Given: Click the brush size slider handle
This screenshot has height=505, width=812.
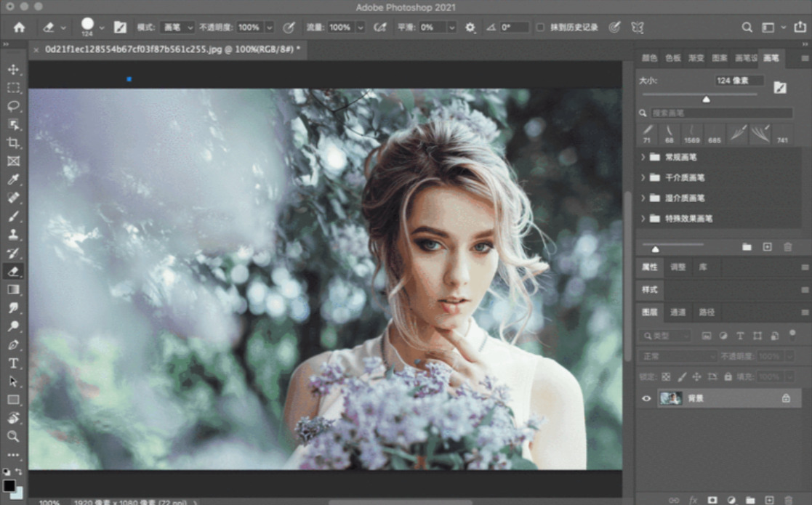Looking at the screenshot, I should coord(706,99).
